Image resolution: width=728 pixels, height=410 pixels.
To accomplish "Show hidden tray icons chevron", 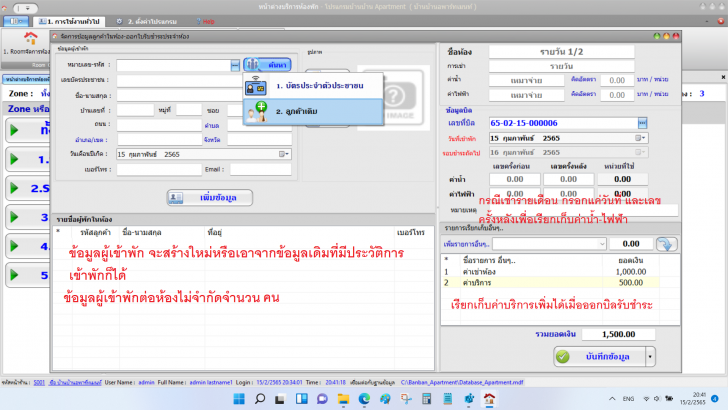I will point(612,399).
